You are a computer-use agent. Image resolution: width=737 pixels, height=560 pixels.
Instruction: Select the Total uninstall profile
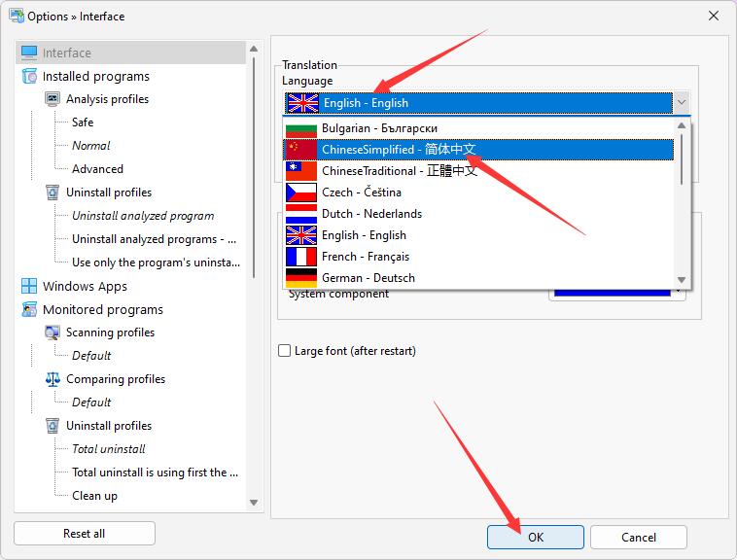click(x=109, y=449)
